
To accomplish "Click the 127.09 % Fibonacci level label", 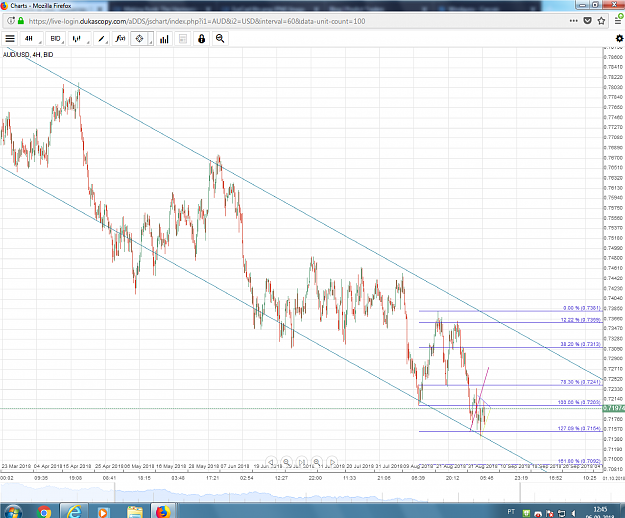I will (x=579, y=429).
